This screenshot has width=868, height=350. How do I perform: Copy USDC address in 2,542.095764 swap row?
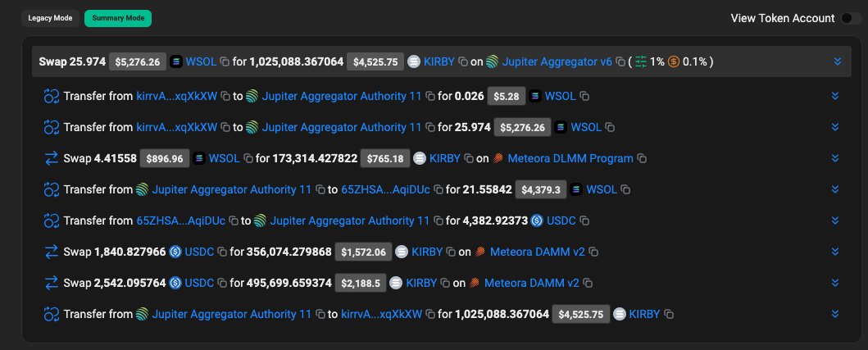[x=222, y=283]
